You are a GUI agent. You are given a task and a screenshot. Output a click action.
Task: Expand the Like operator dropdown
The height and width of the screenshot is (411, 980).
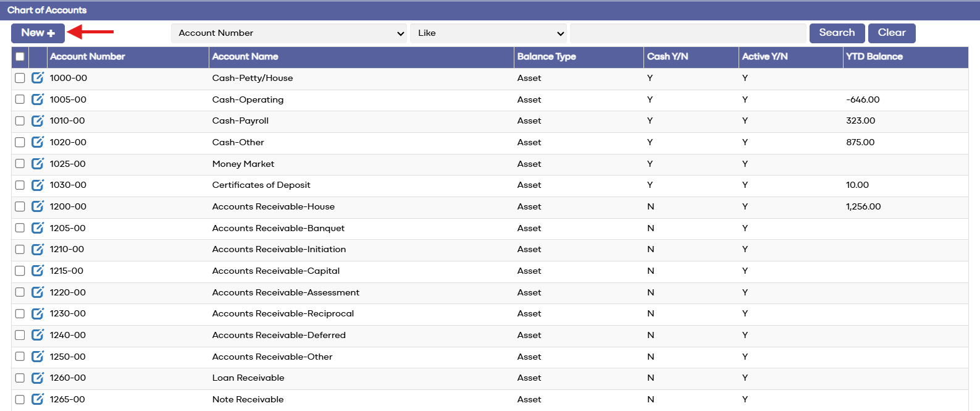click(488, 33)
